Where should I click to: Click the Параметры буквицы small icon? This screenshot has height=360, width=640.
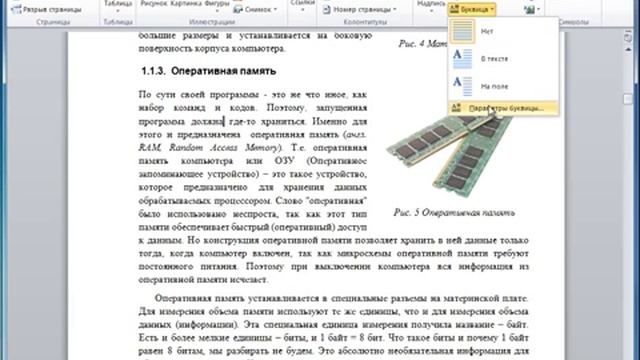pos(456,108)
